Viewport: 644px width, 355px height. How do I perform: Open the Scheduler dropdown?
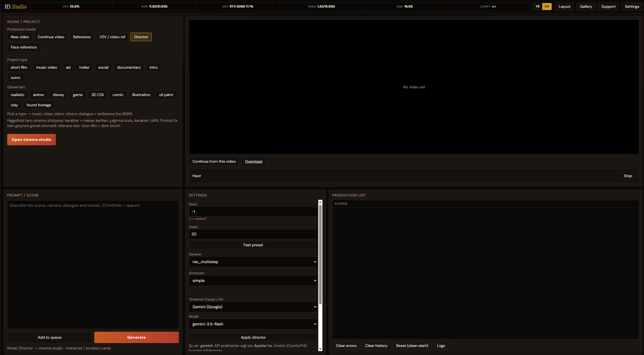[253, 281]
